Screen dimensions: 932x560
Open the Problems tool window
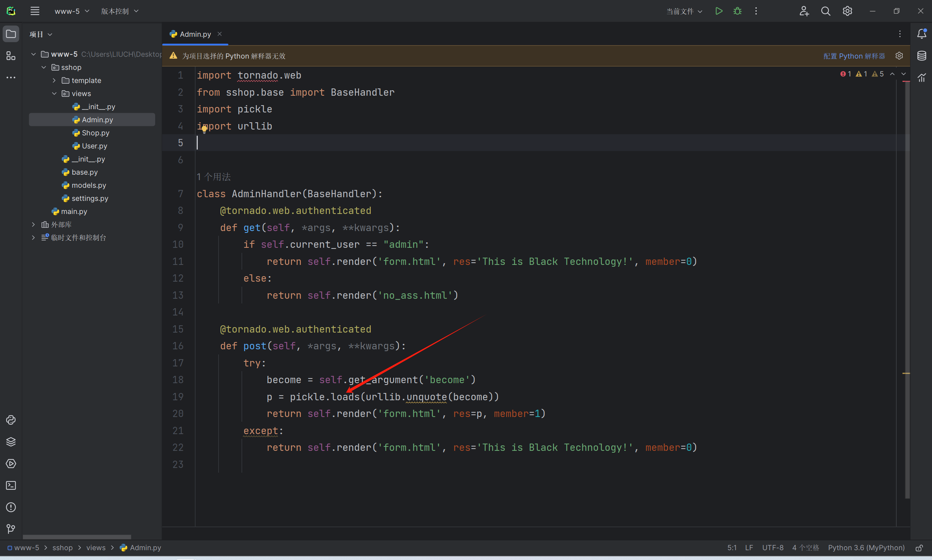[x=11, y=507]
